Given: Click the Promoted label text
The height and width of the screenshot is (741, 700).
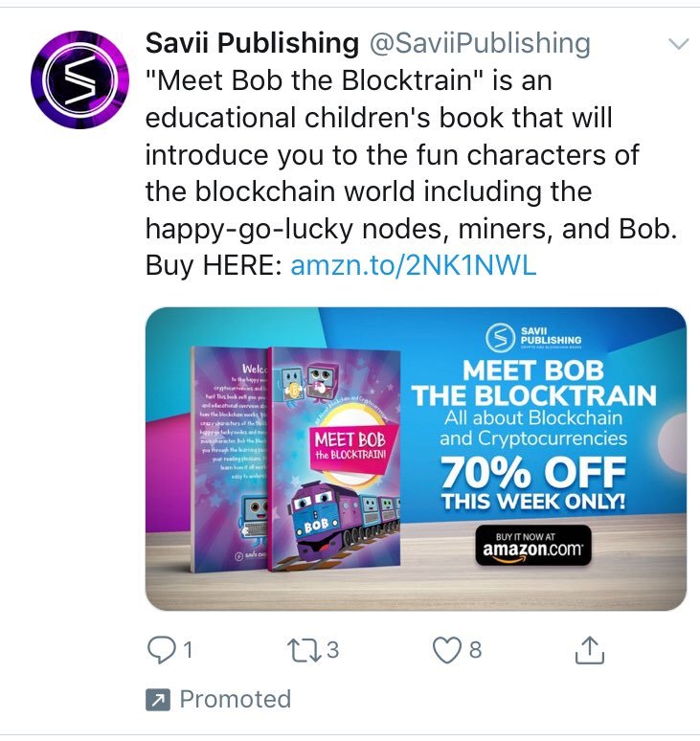Looking at the screenshot, I should [236, 700].
